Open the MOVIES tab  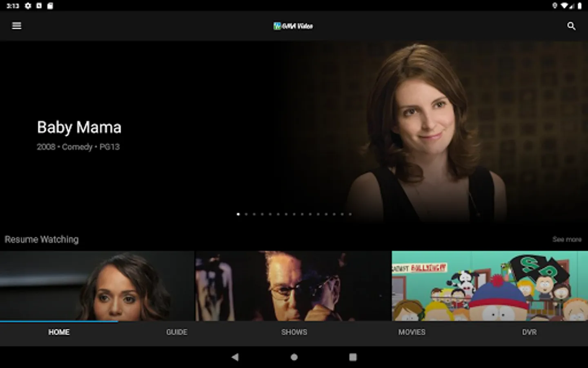coord(412,332)
